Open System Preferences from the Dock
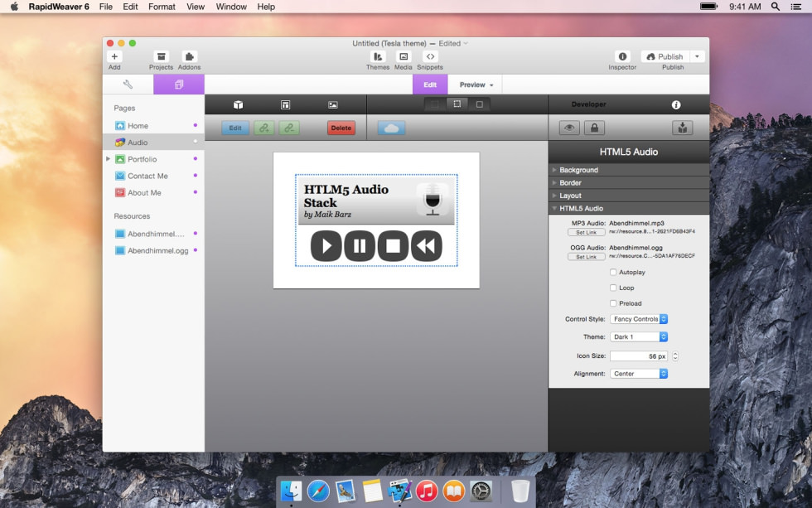Viewport: 812px width, 508px height. pyautogui.click(x=481, y=491)
